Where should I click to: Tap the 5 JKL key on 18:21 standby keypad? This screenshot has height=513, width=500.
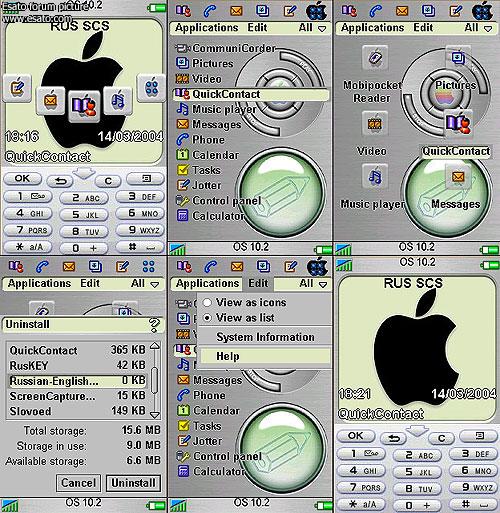418,472
